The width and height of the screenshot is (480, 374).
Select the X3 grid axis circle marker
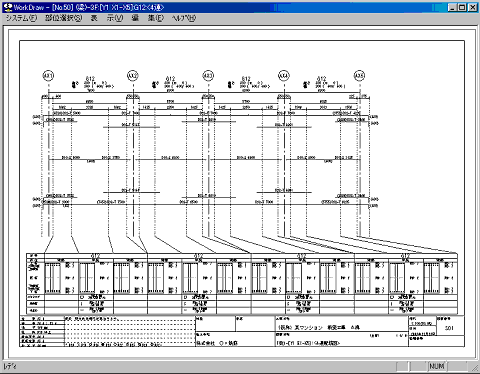208,76
